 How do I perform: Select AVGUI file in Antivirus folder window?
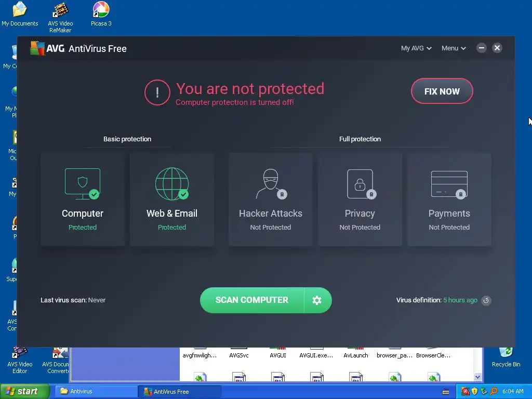[278, 353]
